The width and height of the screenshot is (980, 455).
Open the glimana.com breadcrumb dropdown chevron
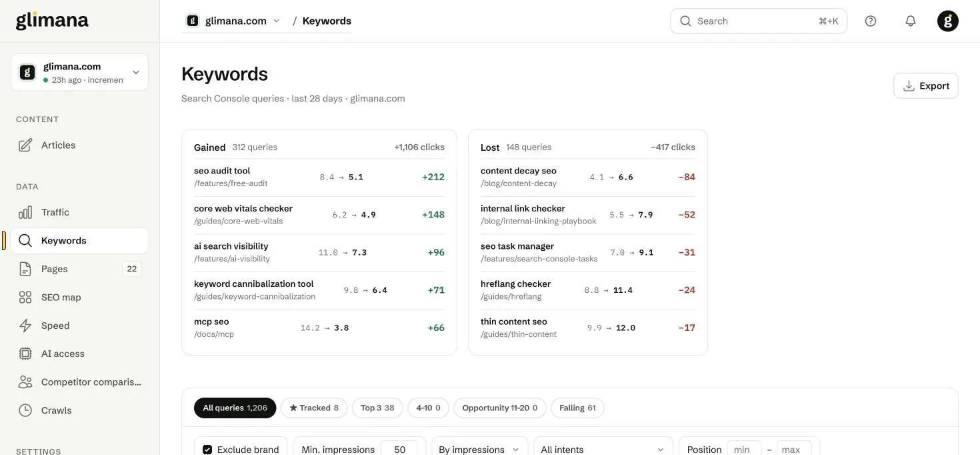coord(277,21)
